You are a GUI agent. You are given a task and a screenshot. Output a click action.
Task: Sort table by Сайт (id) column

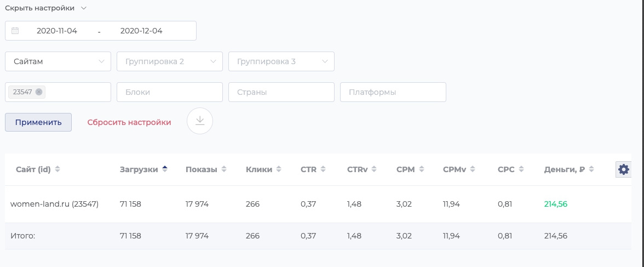pyautogui.click(x=58, y=169)
